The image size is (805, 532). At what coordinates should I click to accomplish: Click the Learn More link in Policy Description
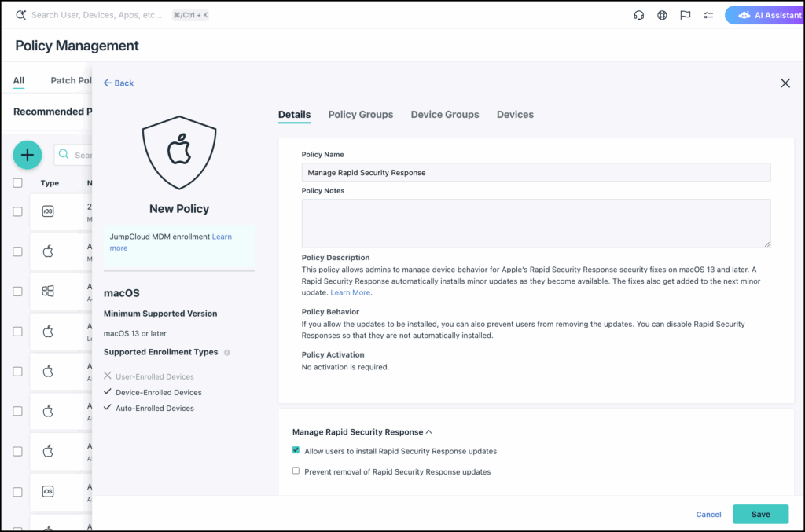pos(351,292)
